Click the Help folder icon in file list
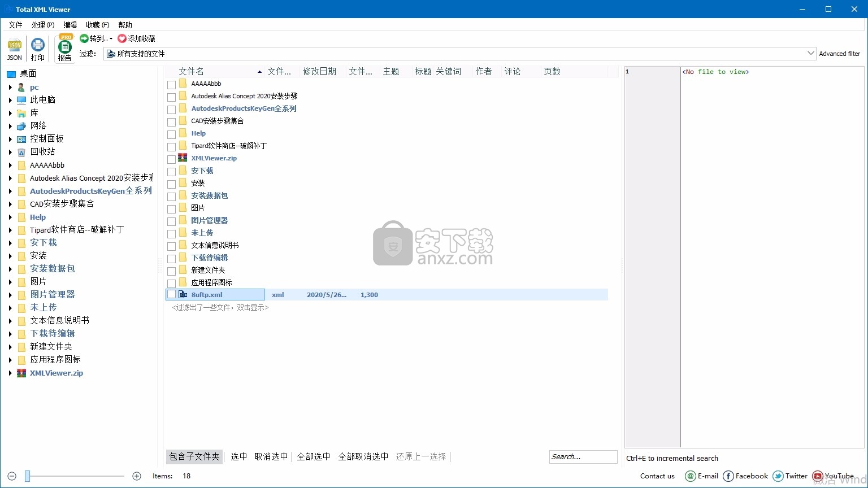The width and height of the screenshot is (868, 488). pyautogui.click(x=183, y=133)
